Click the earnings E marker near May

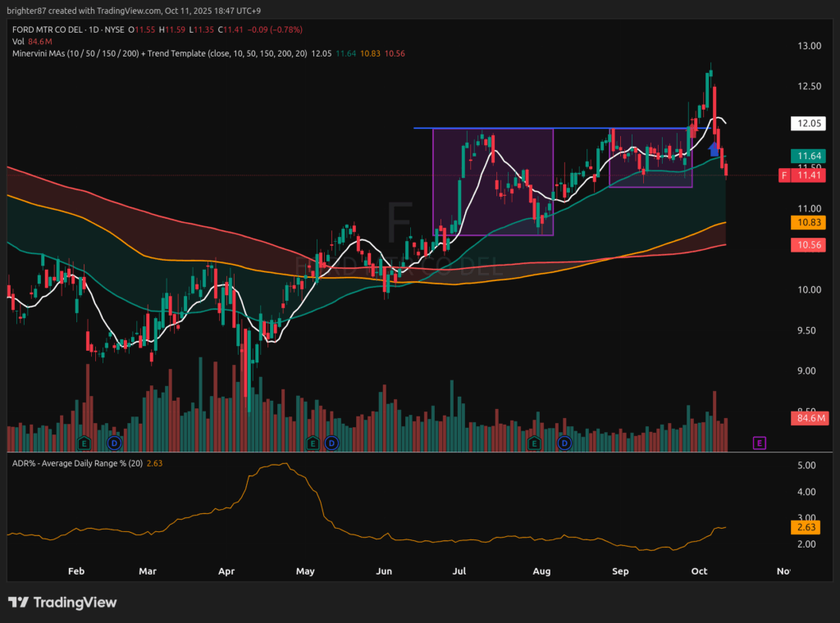click(313, 443)
